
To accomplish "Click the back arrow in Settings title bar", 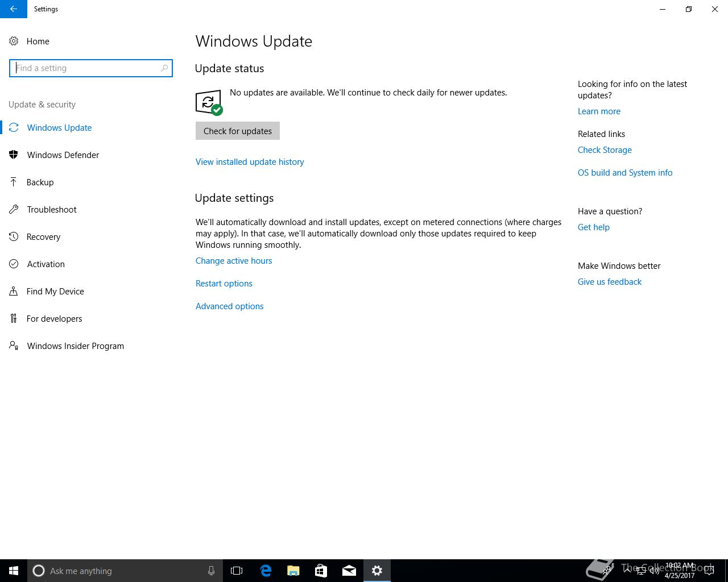I will point(13,9).
